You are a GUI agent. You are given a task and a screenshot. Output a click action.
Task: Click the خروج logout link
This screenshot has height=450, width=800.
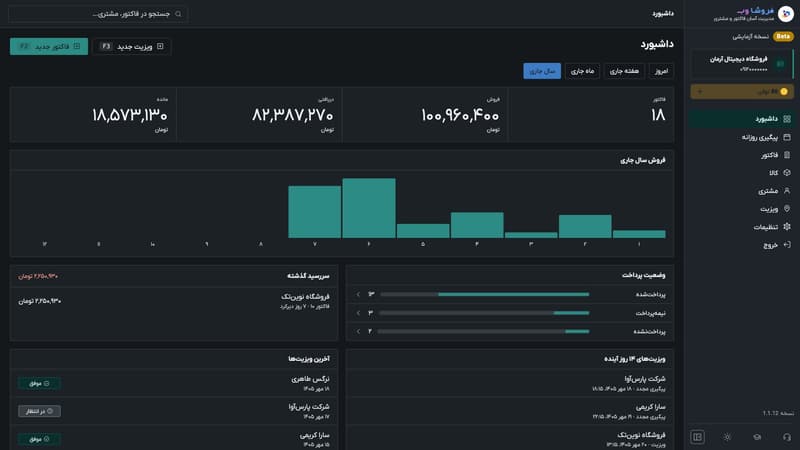(x=741, y=244)
